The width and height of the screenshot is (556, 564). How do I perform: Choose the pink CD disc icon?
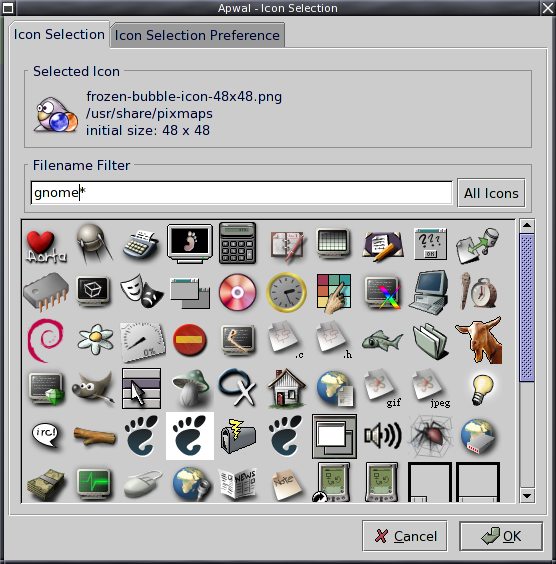237,292
